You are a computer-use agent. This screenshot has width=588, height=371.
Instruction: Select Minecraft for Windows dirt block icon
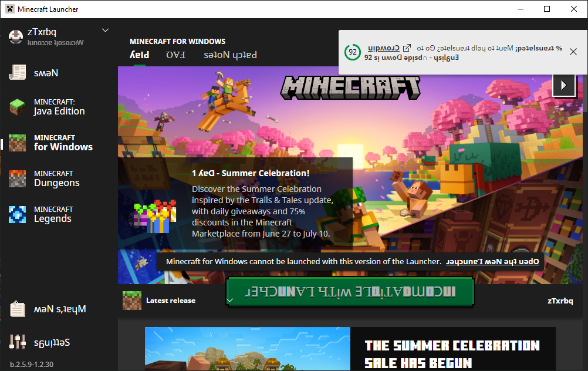[x=17, y=143]
